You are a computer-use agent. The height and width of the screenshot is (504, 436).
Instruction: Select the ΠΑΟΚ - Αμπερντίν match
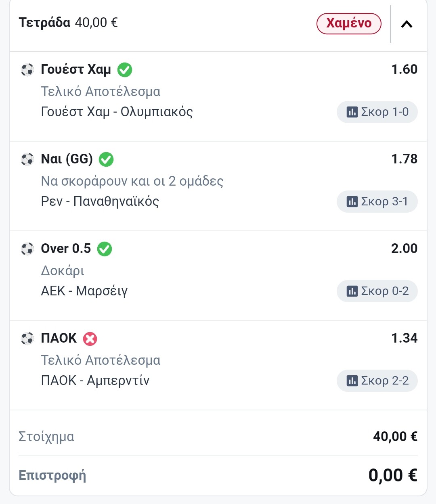(95, 381)
